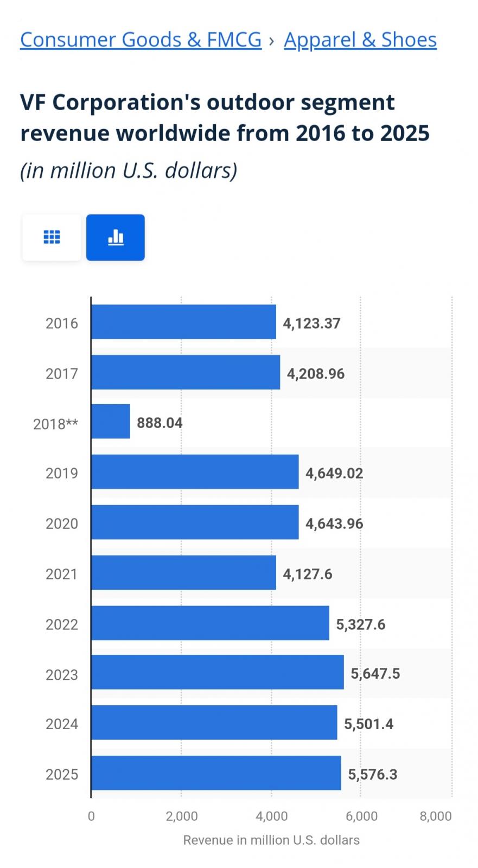
Task: Click the value label 4,123.37
Action: coord(311,323)
